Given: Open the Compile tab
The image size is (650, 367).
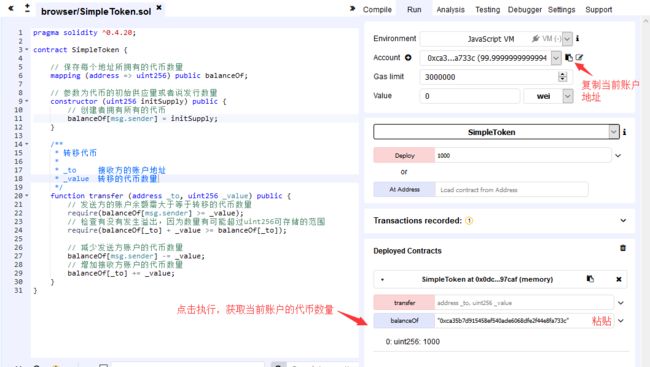Looking at the screenshot, I should tap(377, 9).
